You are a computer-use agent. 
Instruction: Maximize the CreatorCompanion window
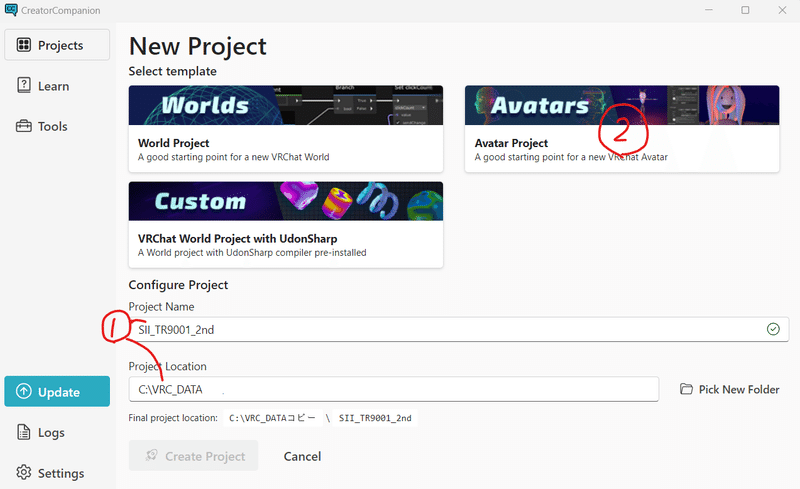745,10
